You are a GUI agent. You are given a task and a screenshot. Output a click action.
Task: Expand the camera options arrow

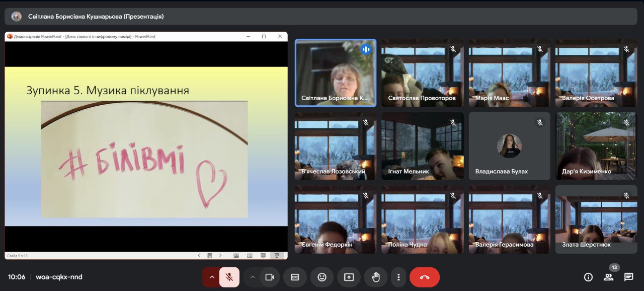coord(253,277)
